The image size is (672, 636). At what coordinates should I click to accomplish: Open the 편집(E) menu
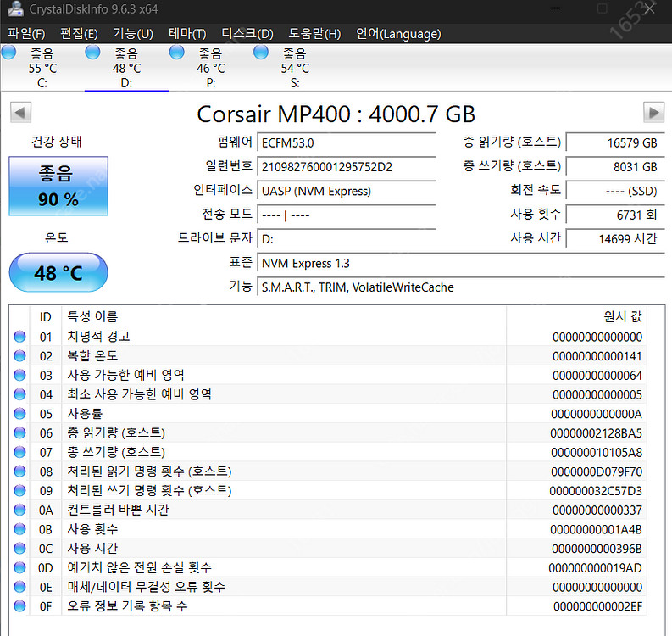point(79,33)
